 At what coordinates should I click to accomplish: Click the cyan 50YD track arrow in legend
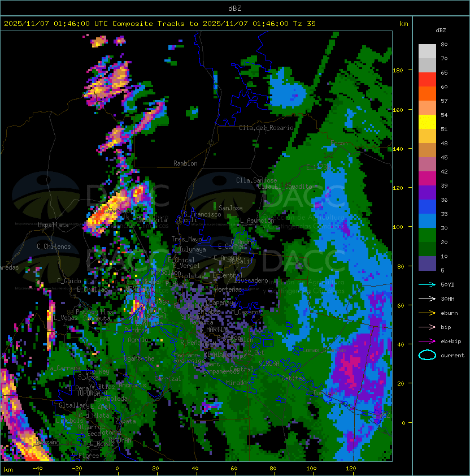click(427, 284)
